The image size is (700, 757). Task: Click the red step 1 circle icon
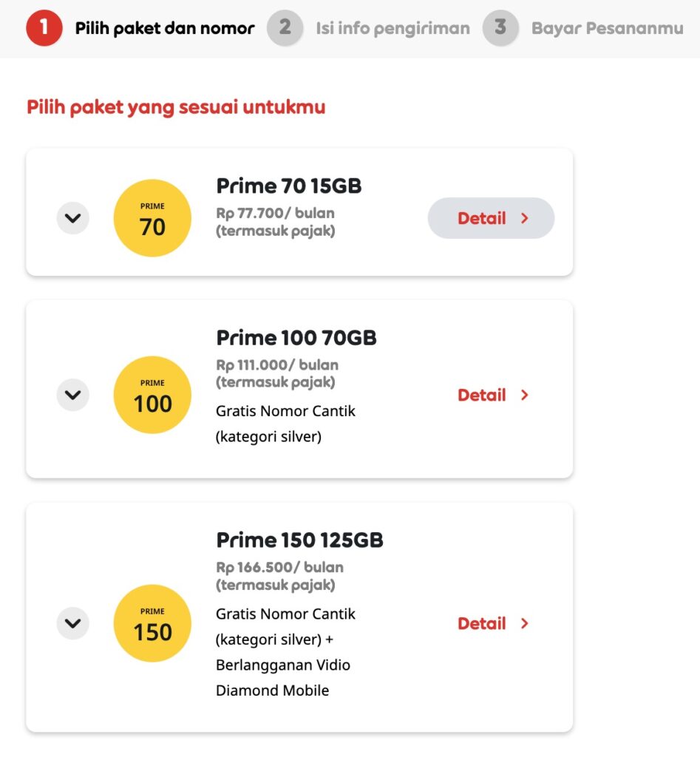44,28
